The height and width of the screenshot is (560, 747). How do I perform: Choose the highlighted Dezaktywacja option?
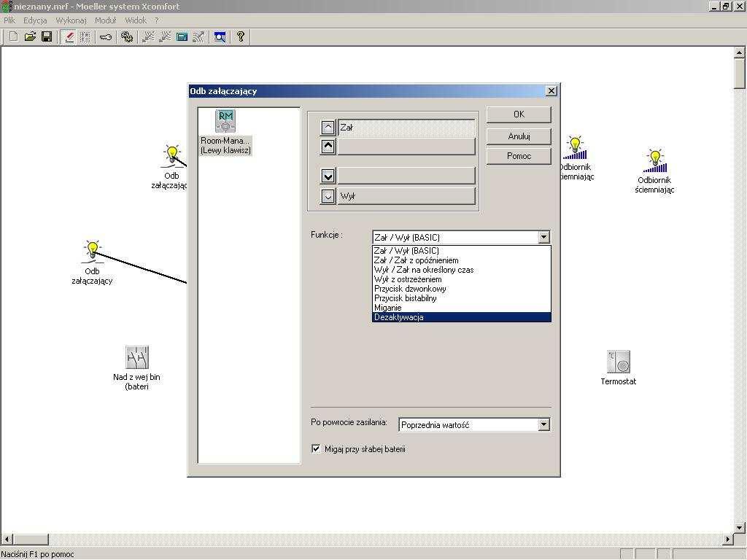(461, 317)
